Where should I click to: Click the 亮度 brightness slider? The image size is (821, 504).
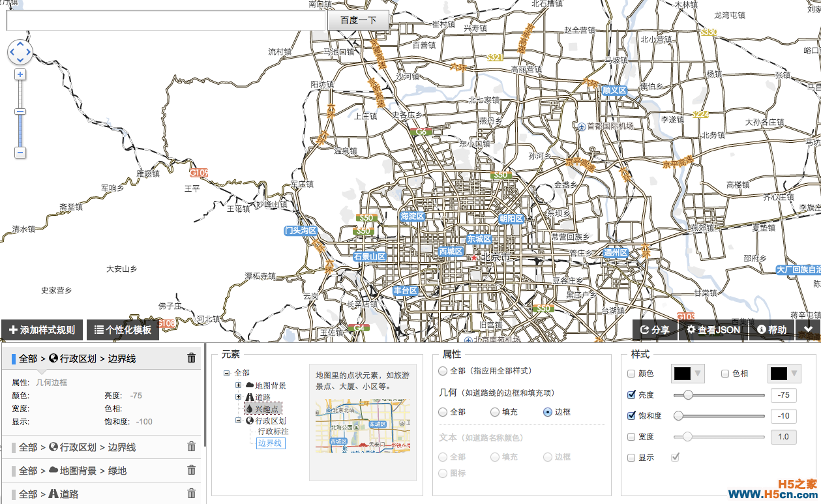[x=719, y=394]
